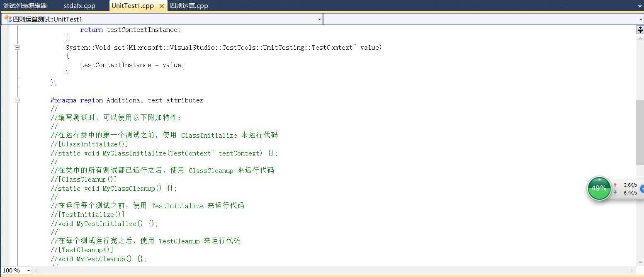Image resolution: width=644 pixels, height=277 pixels.
Task: Click the class icon beside 四则运算测试::UnitTest1
Action: [7, 19]
